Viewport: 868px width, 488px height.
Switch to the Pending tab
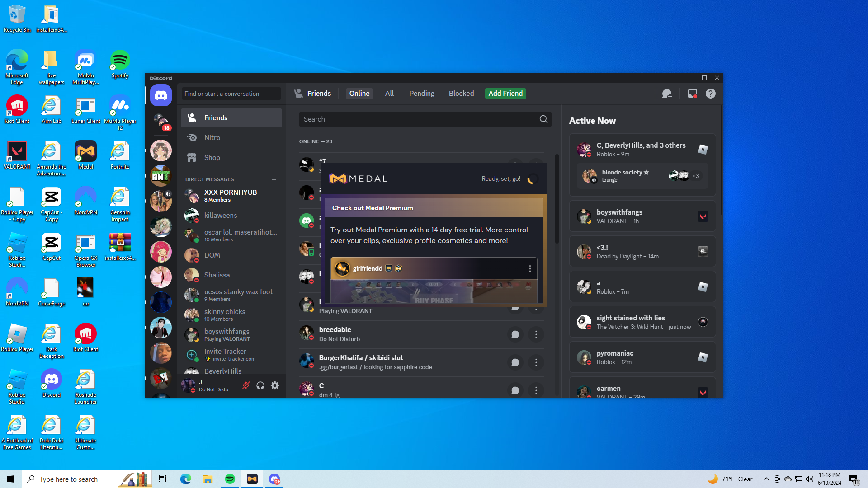pos(421,94)
